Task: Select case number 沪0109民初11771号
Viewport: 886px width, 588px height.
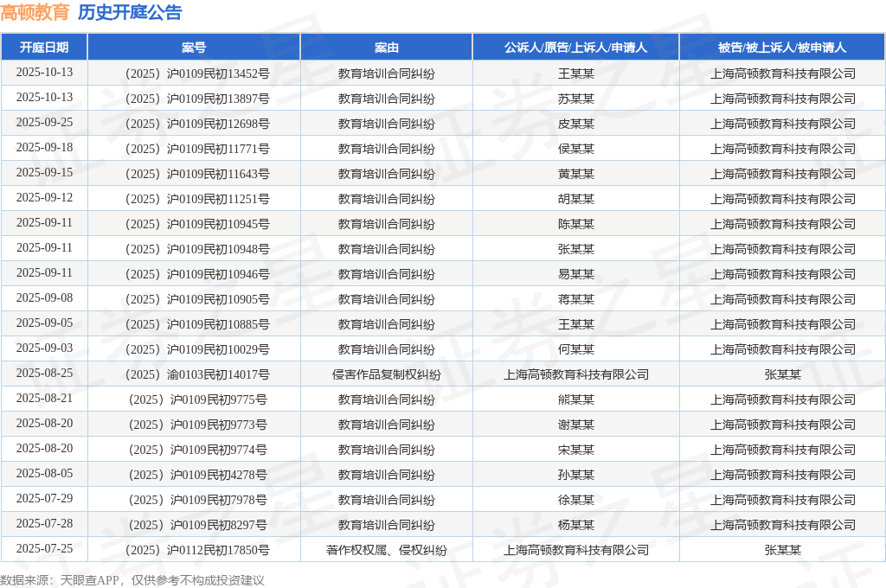Action: point(197,149)
